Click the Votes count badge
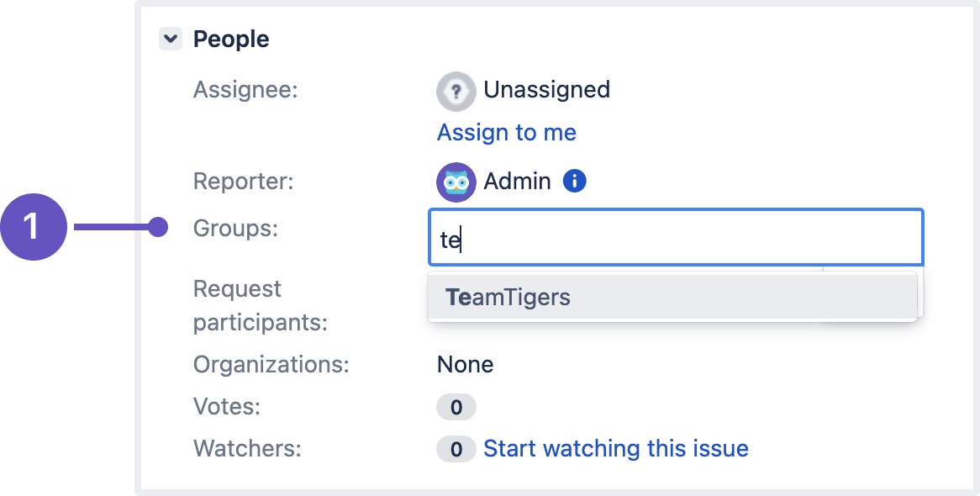 click(456, 408)
